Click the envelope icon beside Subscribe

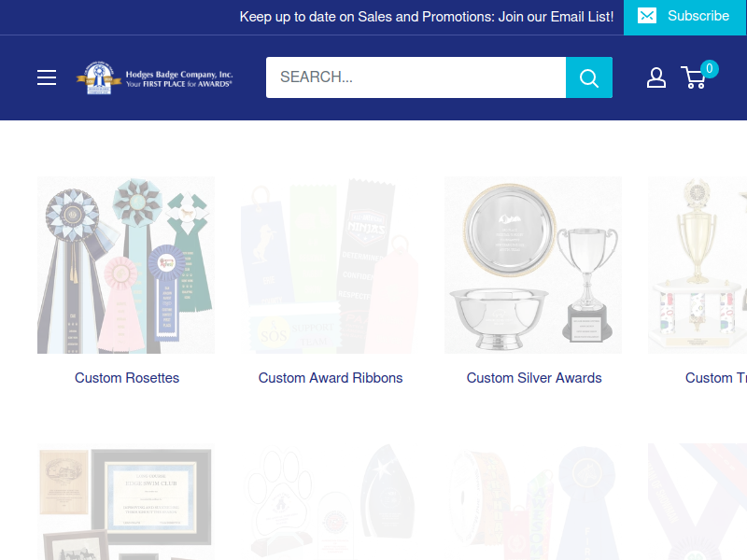pyautogui.click(x=647, y=16)
